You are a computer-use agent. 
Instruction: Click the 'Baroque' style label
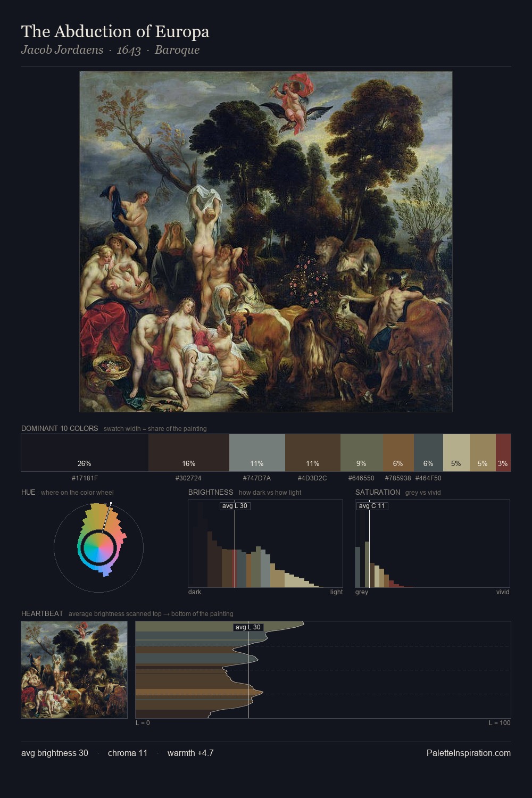tap(177, 50)
